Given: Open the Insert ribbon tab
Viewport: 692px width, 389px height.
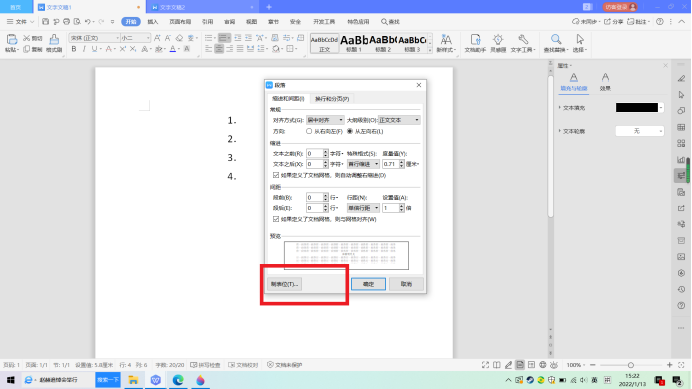Looking at the screenshot, I should [x=153, y=22].
